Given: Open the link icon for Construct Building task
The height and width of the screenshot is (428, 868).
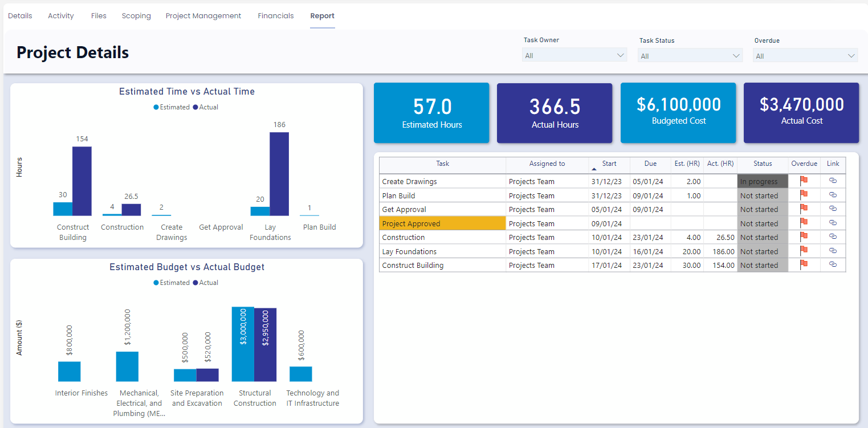Looking at the screenshot, I should [x=833, y=265].
